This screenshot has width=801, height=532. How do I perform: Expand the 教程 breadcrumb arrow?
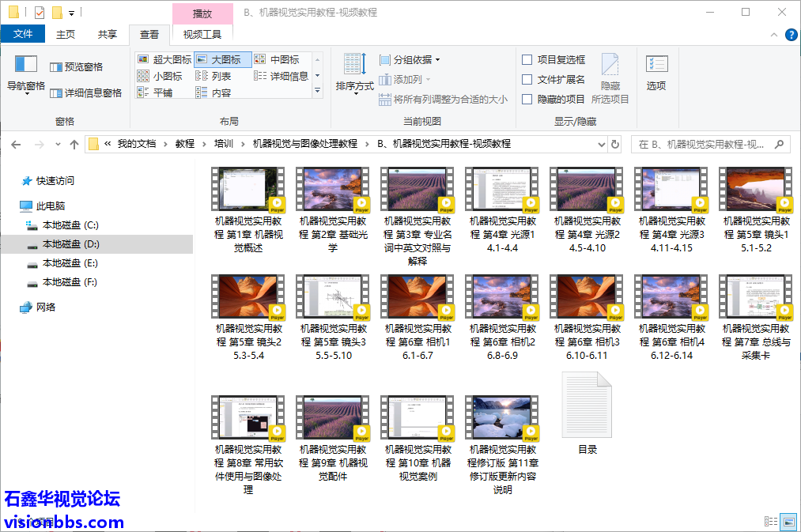pyautogui.click(x=204, y=144)
